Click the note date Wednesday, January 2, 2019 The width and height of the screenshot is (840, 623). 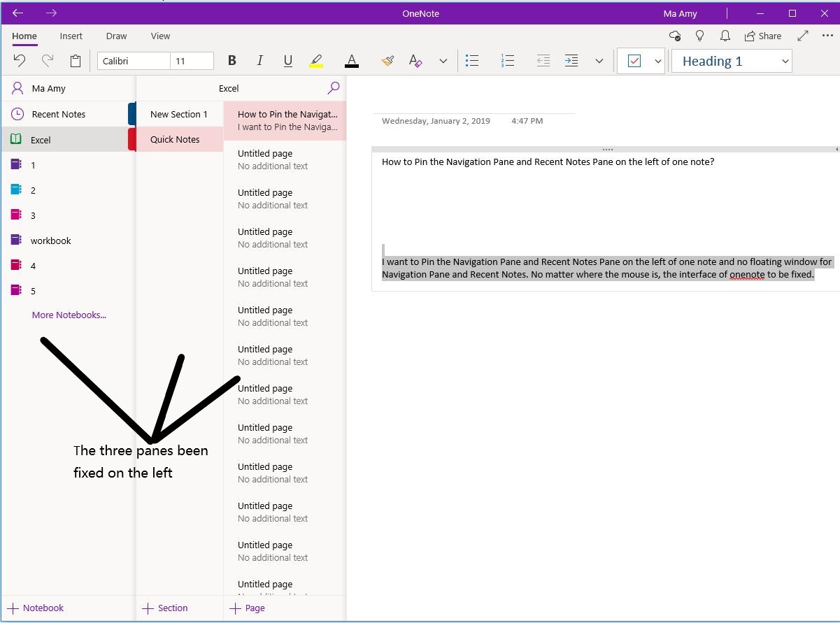tap(436, 121)
